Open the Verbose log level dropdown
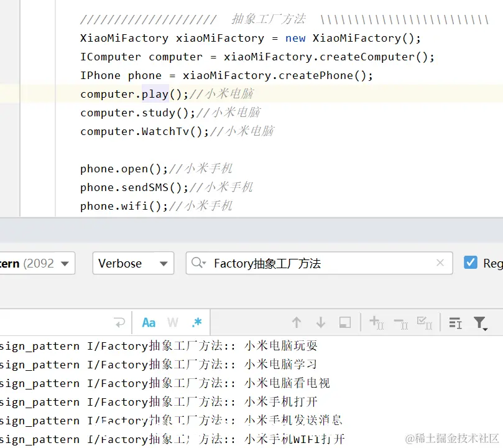503x448 pixels. click(x=133, y=263)
